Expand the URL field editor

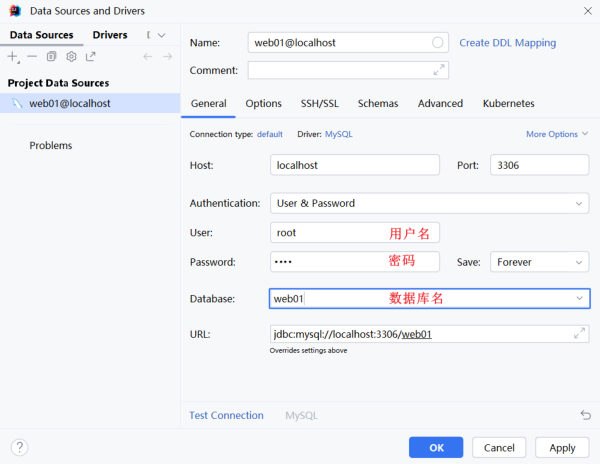coord(579,333)
